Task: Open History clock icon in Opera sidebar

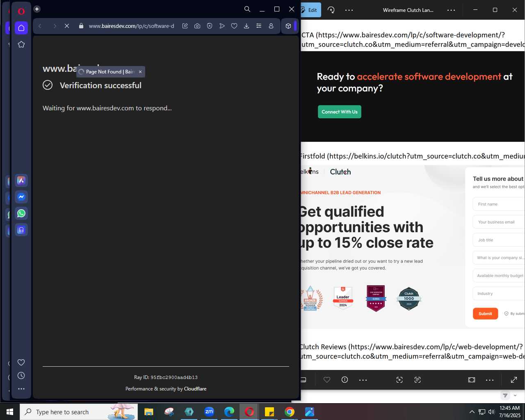Action: click(x=21, y=376)
